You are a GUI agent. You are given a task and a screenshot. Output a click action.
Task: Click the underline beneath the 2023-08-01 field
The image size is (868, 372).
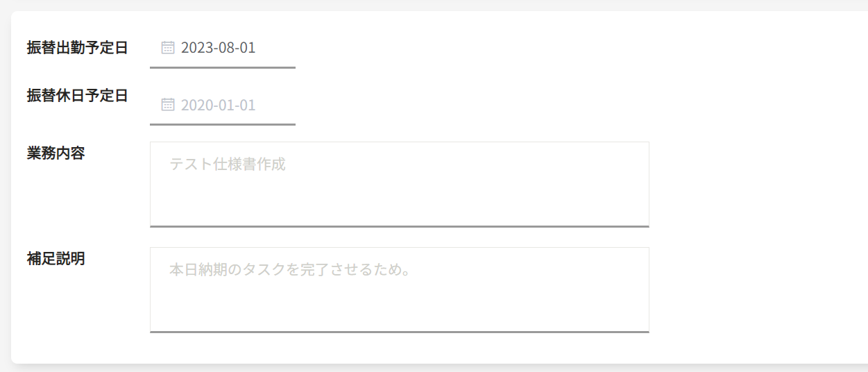[222, 67]
